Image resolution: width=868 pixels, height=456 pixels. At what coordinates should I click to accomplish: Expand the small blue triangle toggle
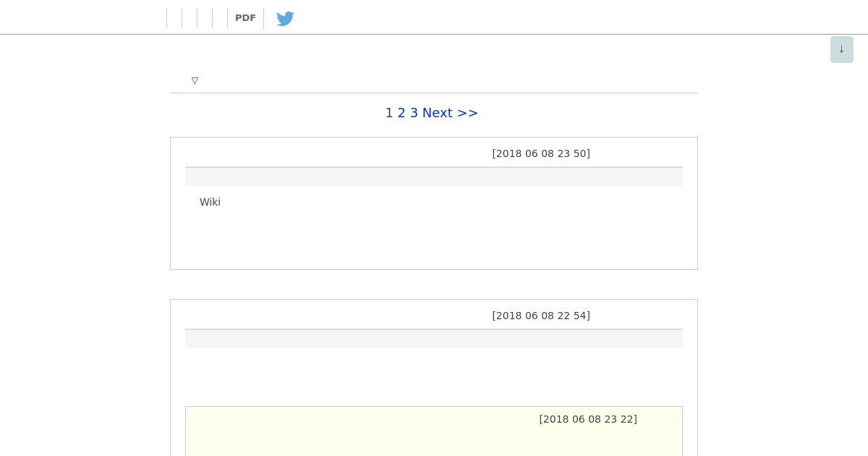(195, 80)
